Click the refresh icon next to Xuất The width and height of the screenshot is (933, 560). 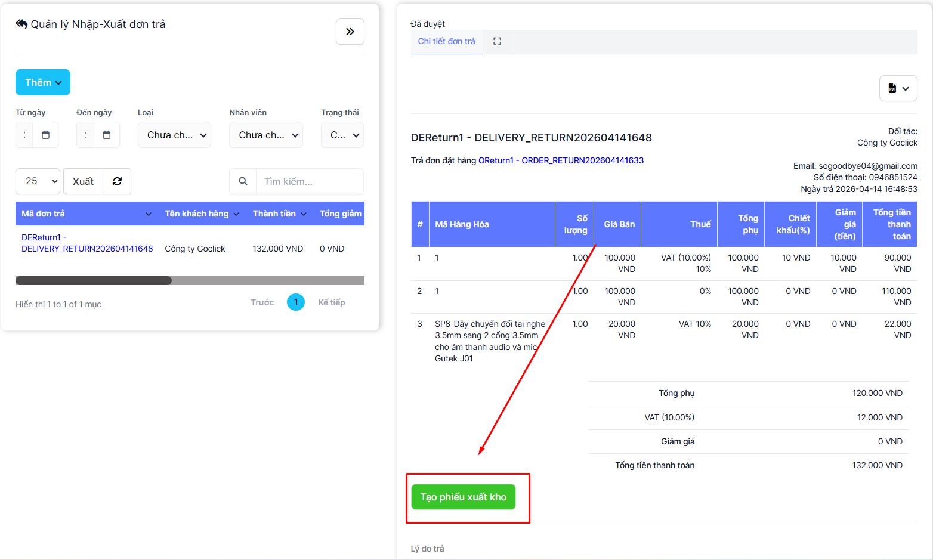point(117,181)
